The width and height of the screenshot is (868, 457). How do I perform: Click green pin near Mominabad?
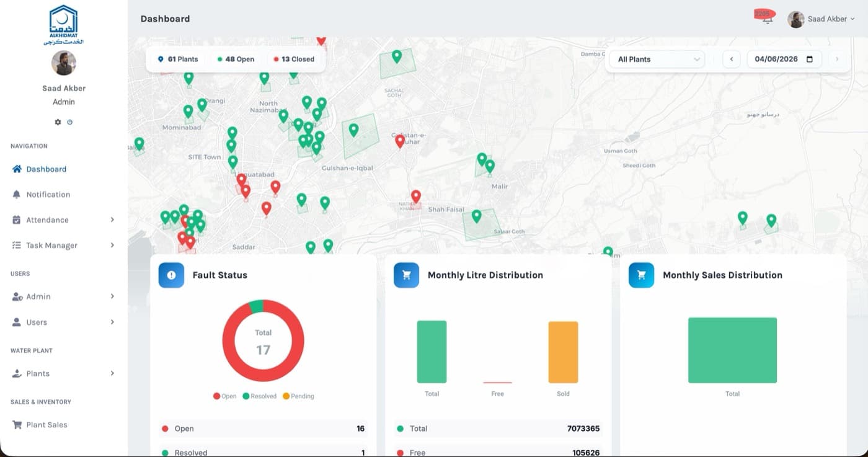pos(188,112)
